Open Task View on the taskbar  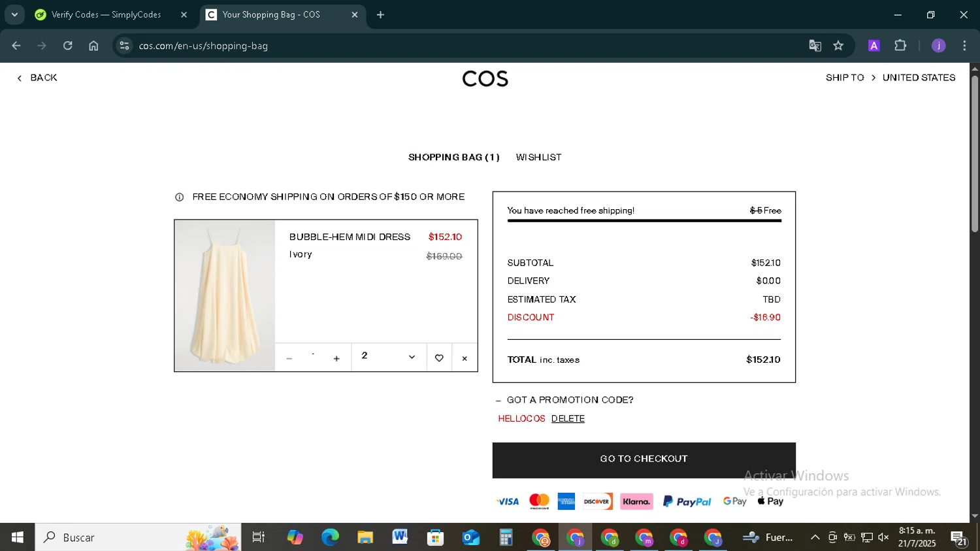click(x=259, y=537)
